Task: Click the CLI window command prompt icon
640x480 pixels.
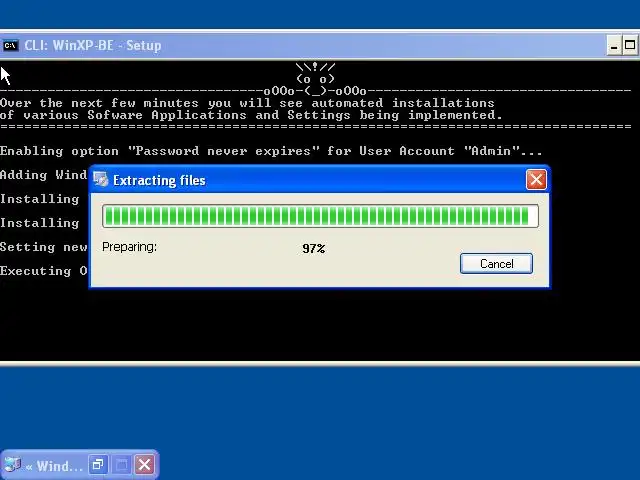Action: [10, 45]
